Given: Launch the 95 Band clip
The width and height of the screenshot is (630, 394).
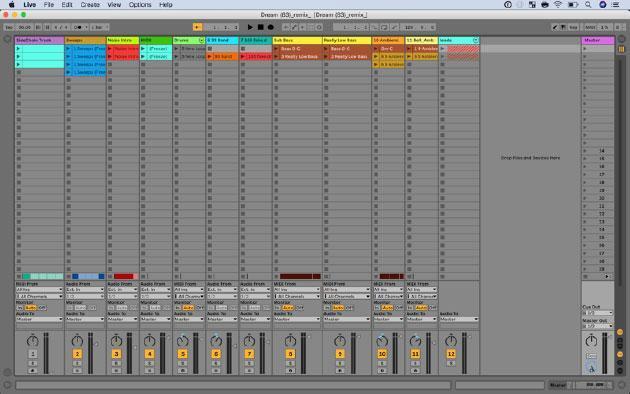Looking at the screenshot, I should pos(210,57).
